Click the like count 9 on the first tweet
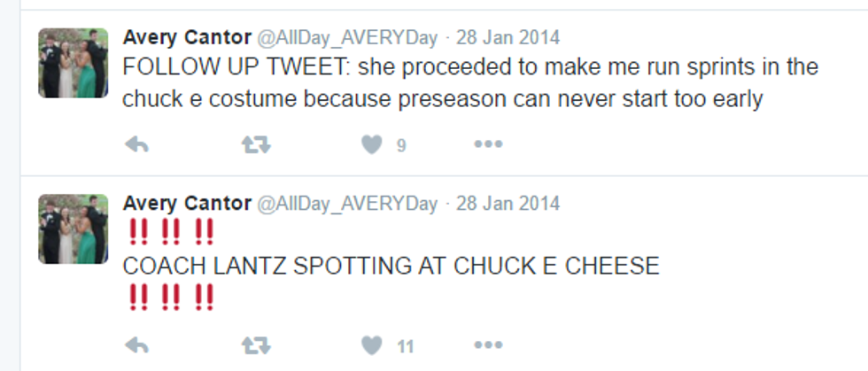This screenshot has height=371, width=868. (401, 146)
